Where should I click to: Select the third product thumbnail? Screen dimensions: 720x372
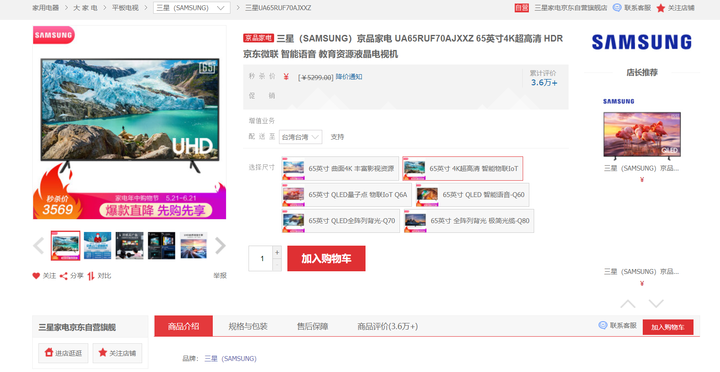[x=129, y=246]
